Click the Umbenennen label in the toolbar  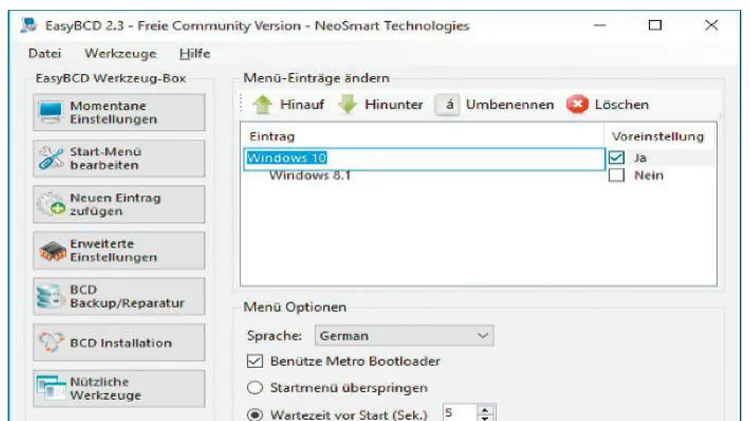510,104
